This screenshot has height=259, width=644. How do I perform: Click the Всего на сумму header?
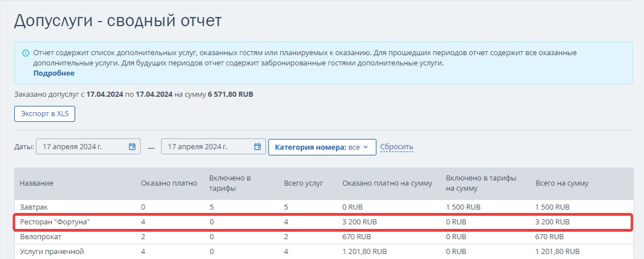coord(562,183)
